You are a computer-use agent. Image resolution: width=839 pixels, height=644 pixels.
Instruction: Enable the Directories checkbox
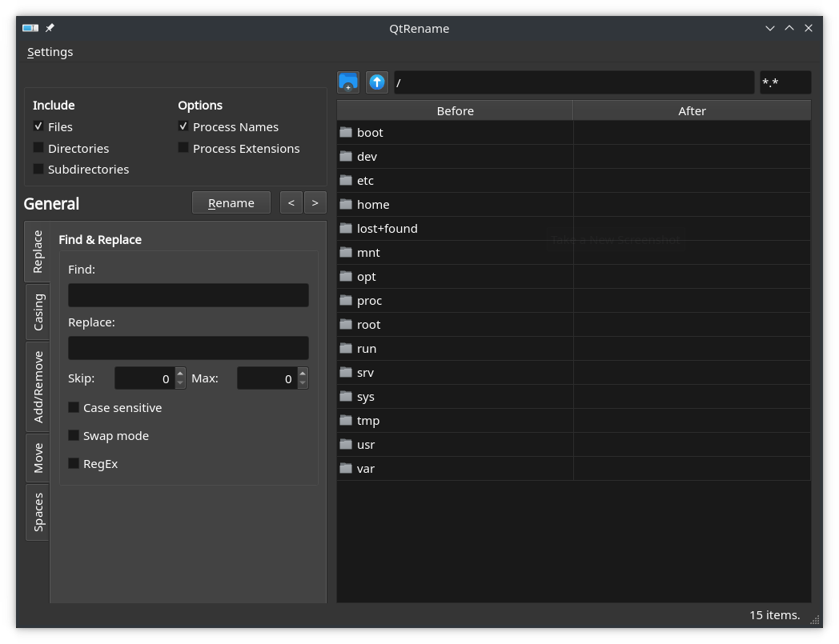click(38, 147)
